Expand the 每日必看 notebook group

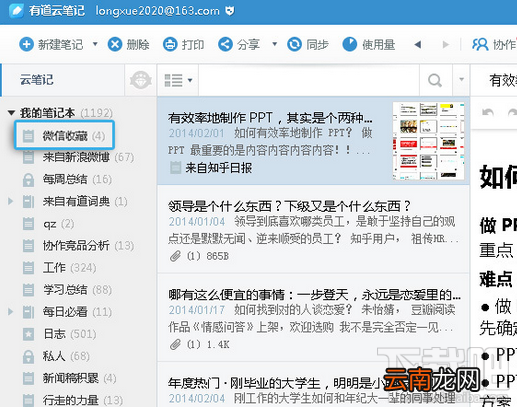point(11,312)
